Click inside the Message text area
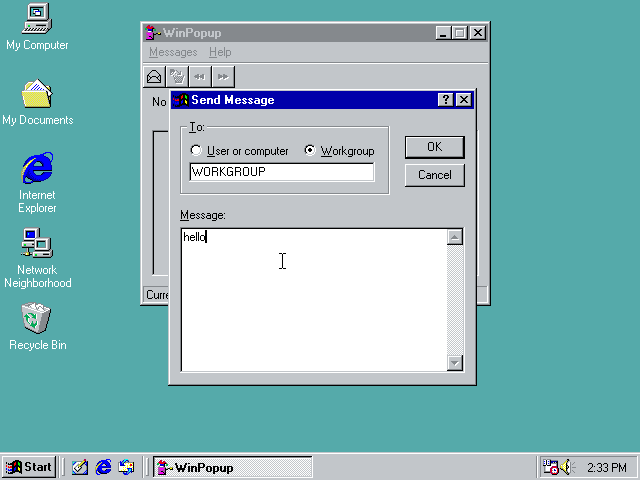This screenshot has width=640, height=480. [x=314, y=300]
